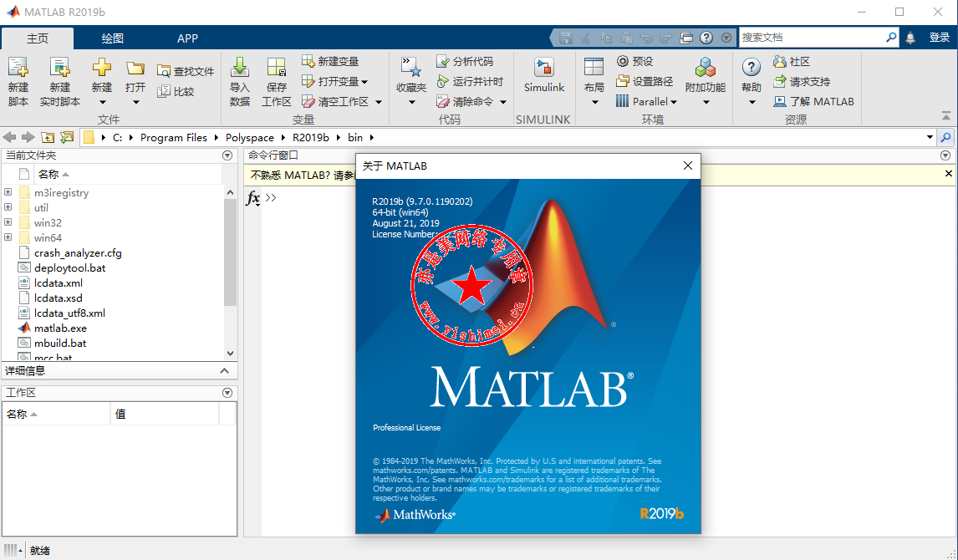958x560 pixels.
Task: Expand the 清除命令 dropdown arrow
Action: pos(503,102)
